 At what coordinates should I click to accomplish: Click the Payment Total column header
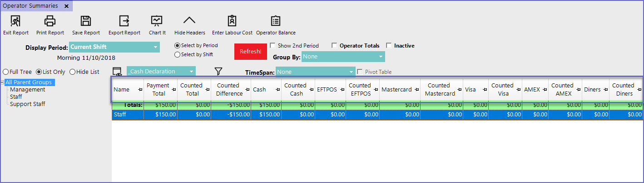(158, 89)
